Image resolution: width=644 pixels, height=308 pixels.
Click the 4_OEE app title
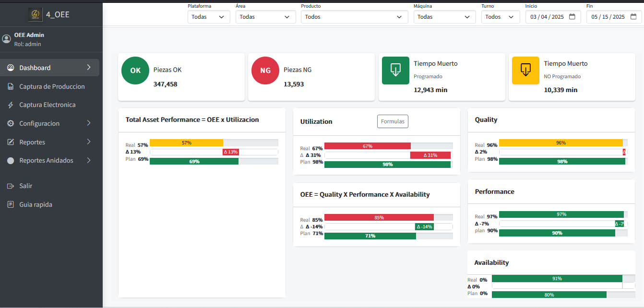click(x=58, y=14)
